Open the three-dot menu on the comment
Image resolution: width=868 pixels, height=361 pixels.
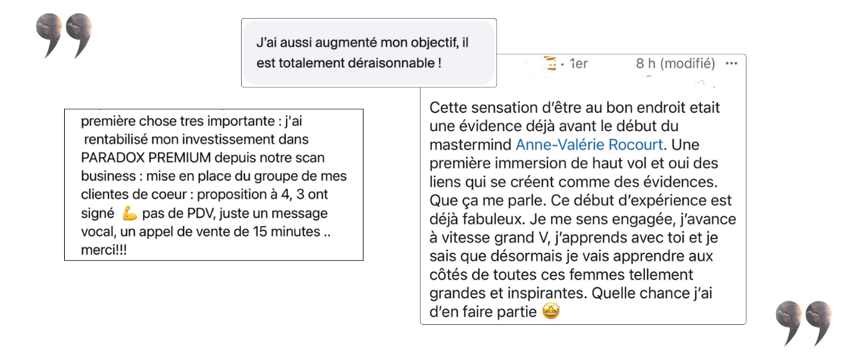coord(731,64)
